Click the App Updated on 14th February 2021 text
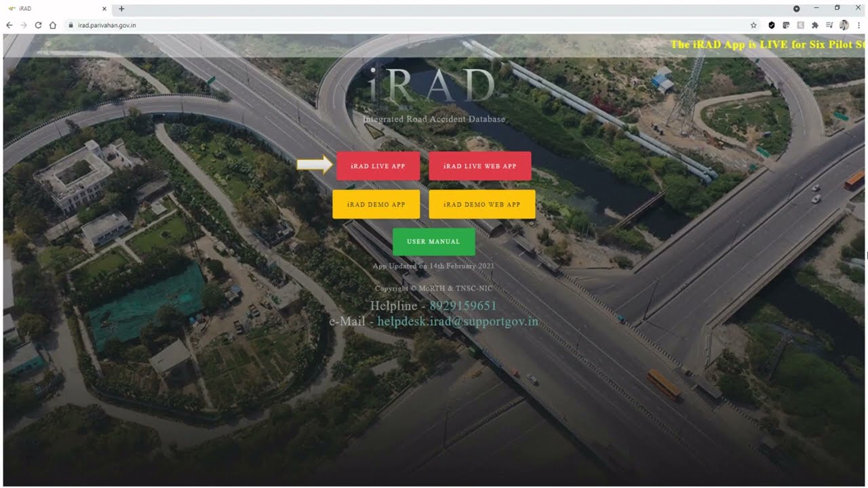The height and width of the screenshot is (488, 868). click(433, 266)
